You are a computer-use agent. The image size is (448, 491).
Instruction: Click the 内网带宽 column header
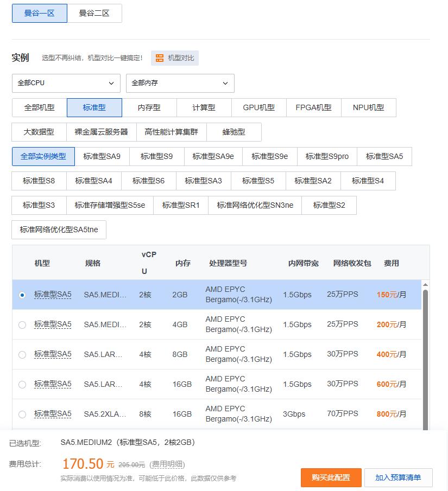click(x=304, y=263)
